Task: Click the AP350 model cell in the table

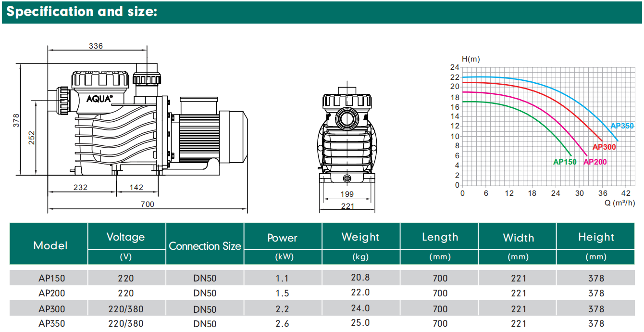Action: (x=51, y=324)
